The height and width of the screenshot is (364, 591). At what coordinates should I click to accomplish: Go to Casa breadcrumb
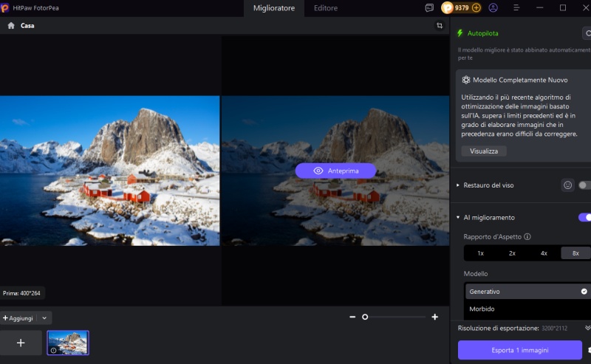[x=27, y=26]
